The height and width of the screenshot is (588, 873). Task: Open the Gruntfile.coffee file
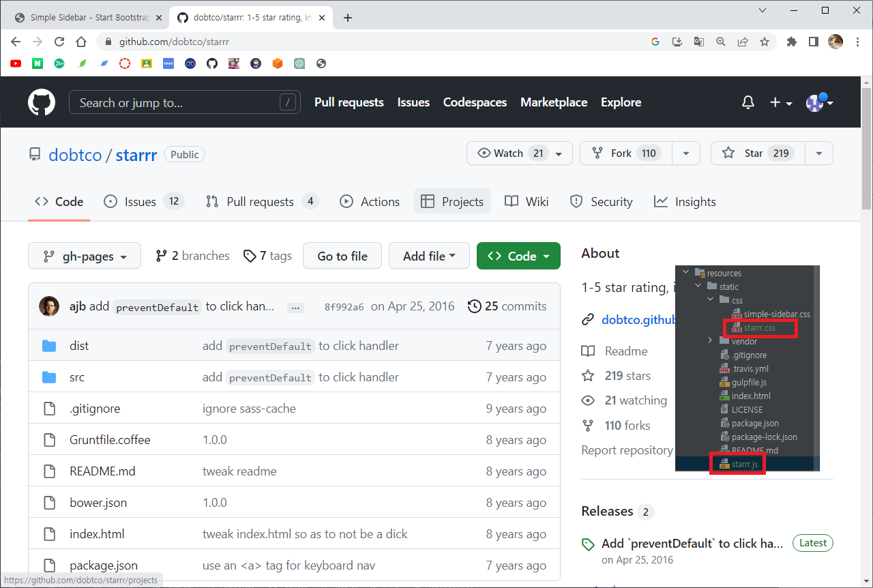(110, 440)
